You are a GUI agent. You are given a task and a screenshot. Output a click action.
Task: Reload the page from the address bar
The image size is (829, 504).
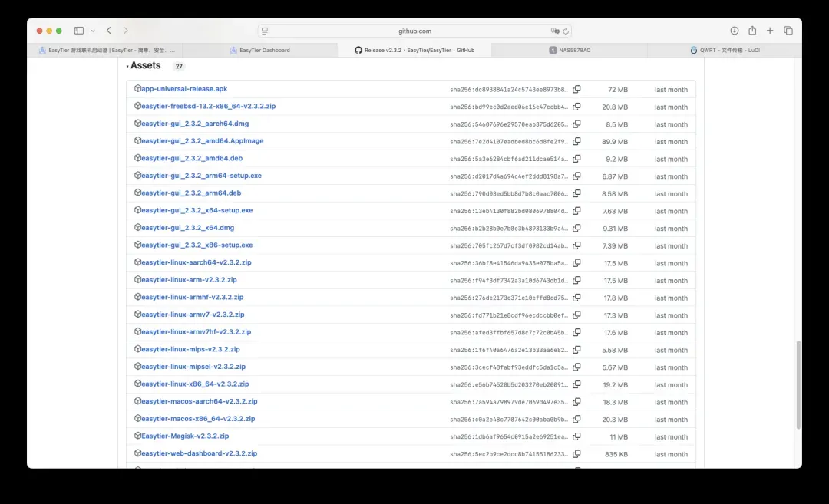(566, 31)
